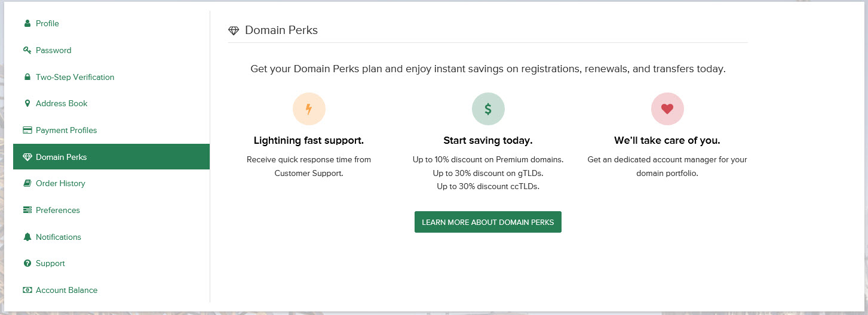Screen dimensions: 868x315
Task: Click the Order History book icon
Action: click(27, 183)
